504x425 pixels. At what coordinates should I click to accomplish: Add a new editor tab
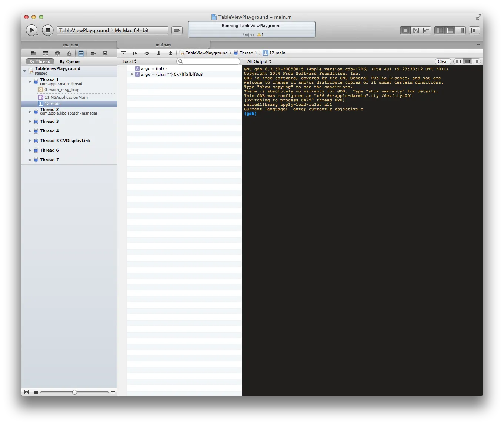(x=478, y=45)
